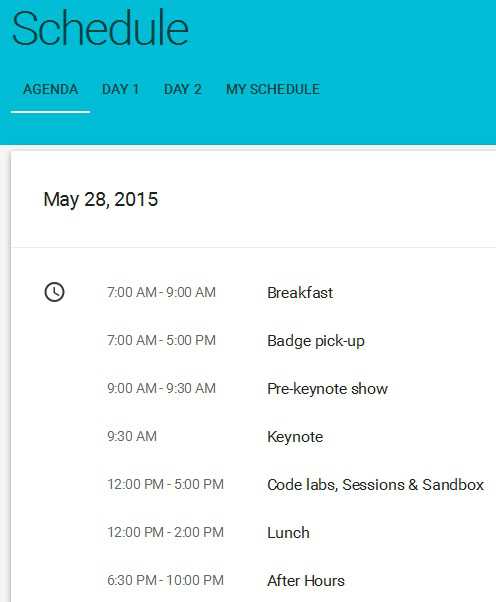Select the My Schedule tab
This screenshot has width=496, height=602.
tap(273, 89)
